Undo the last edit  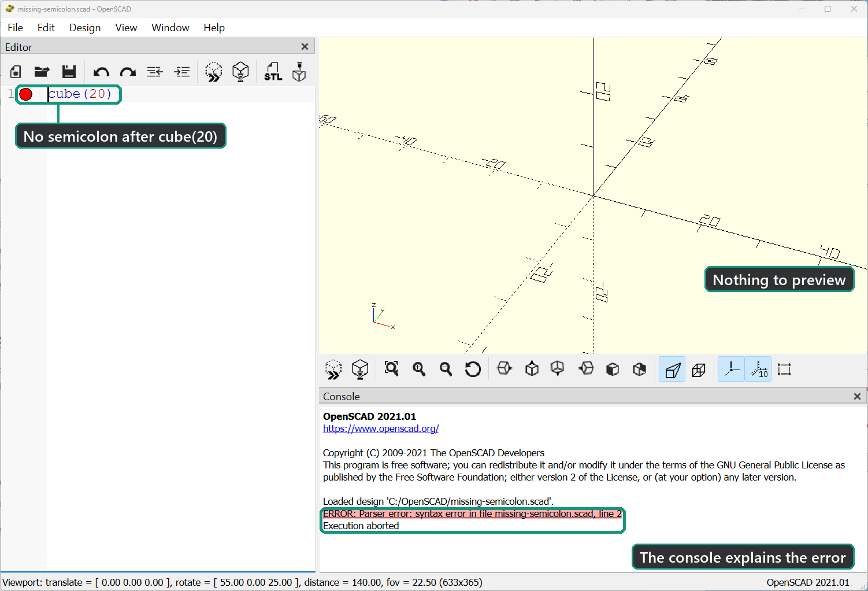coord(101,72)
